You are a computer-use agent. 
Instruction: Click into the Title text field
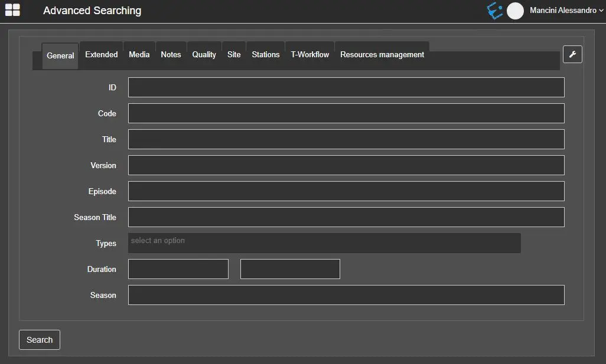[x=346, y=139]
